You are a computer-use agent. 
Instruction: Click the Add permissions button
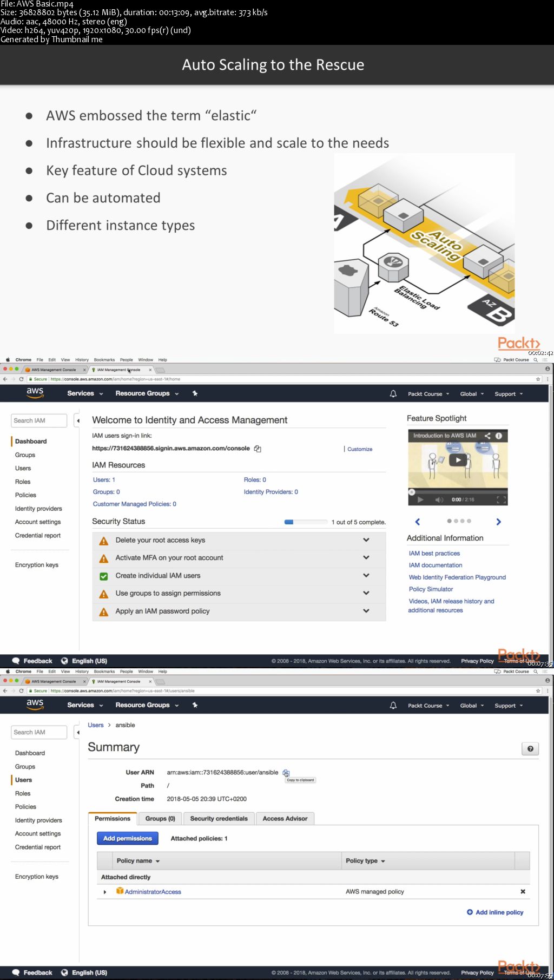128,838
